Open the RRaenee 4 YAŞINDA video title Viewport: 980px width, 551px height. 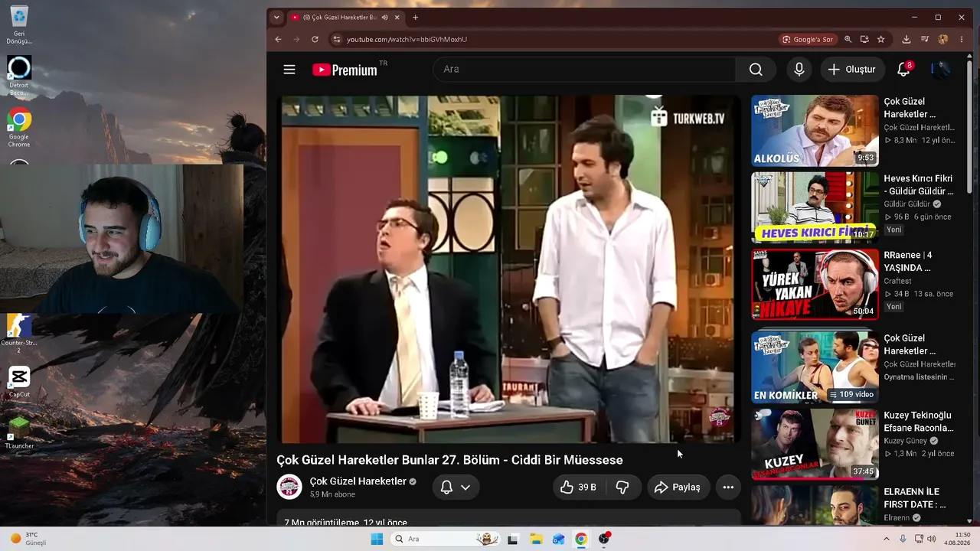coord(908,262)
